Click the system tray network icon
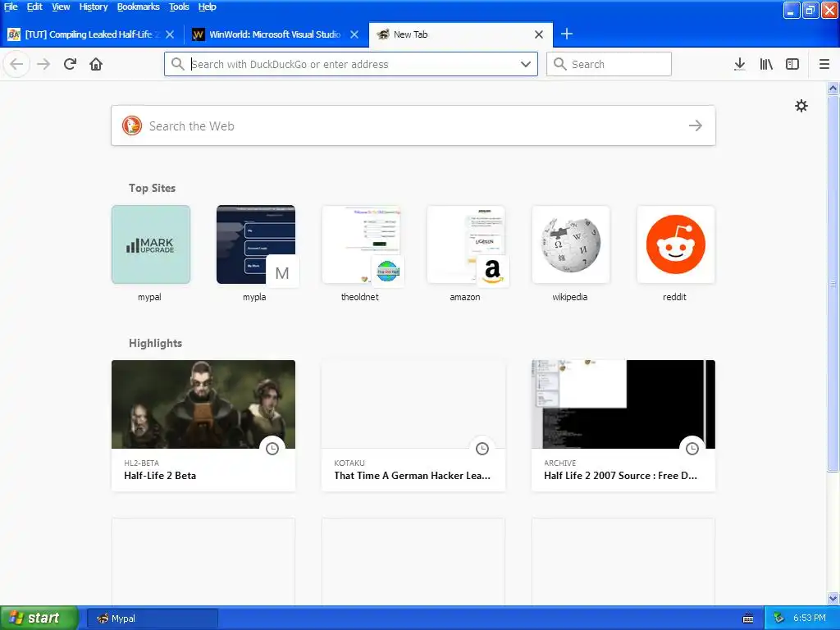Viewport: 840px width, 630px height. pyautogui.click(x=778, y=619)
